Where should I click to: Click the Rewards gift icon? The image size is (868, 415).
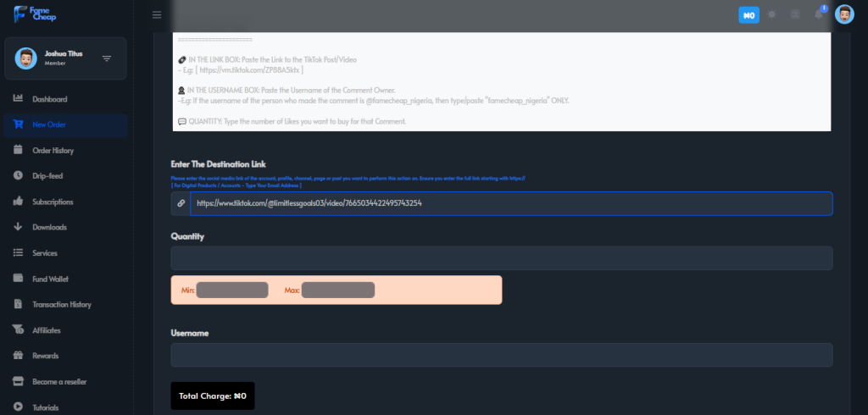click(x=19, y=355)
